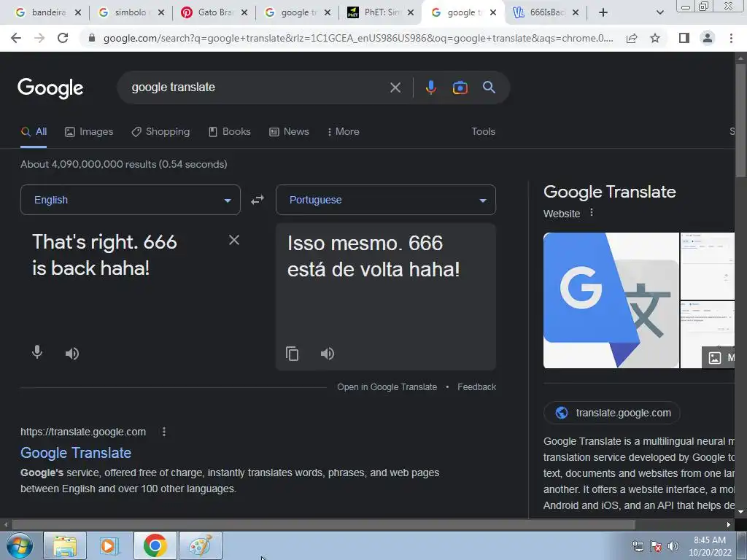The width and height of the screenshot is (747, 560).
Task: Click the Google Translate logo thumbnail
Action: 611,300
